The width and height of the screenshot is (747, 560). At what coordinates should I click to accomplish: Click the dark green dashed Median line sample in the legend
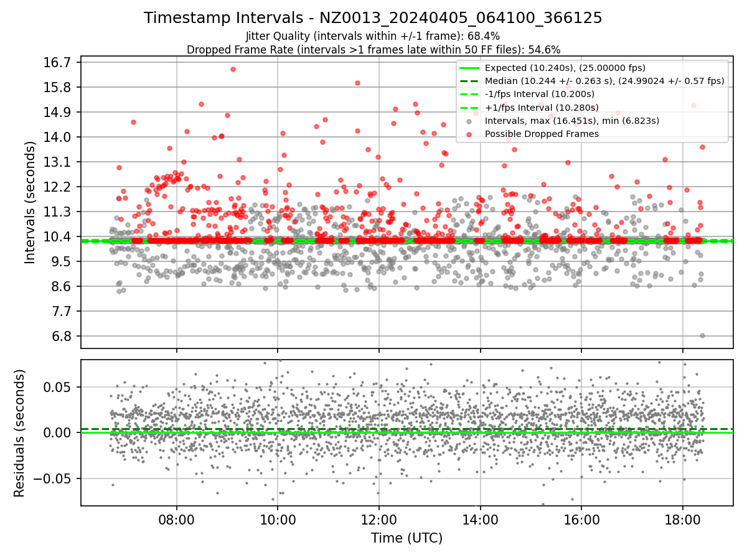(469, 81)
